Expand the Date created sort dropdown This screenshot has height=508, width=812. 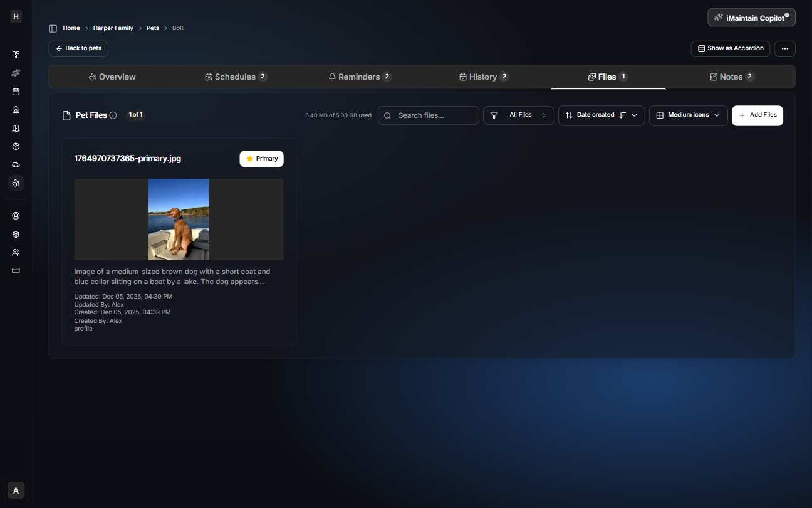634,115
